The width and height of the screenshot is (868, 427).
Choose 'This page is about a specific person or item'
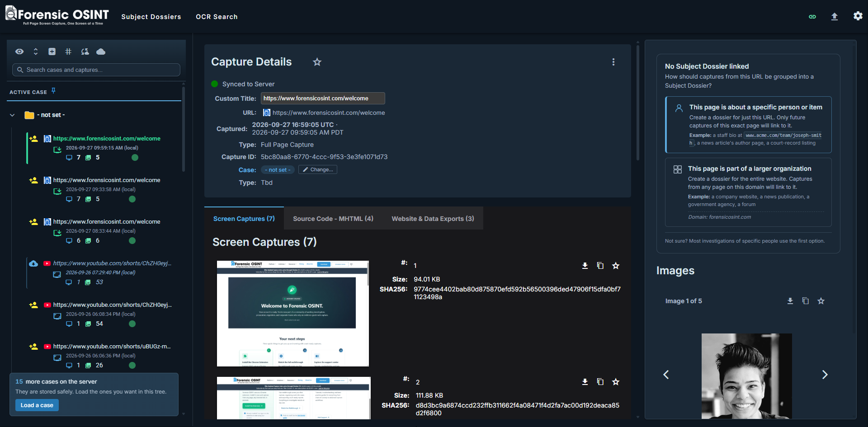coord(748,125)
